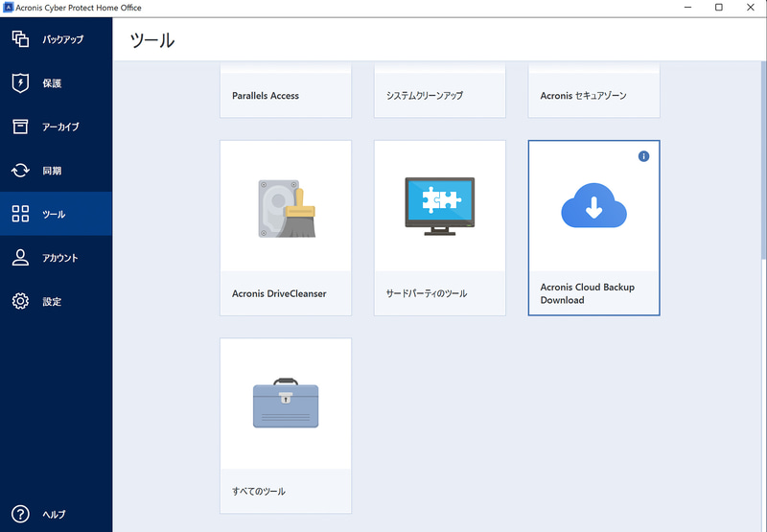Viewport: 767px width, 532px height.
Task: Open the バックアップ sidebar icon
Action: point(20,38)
